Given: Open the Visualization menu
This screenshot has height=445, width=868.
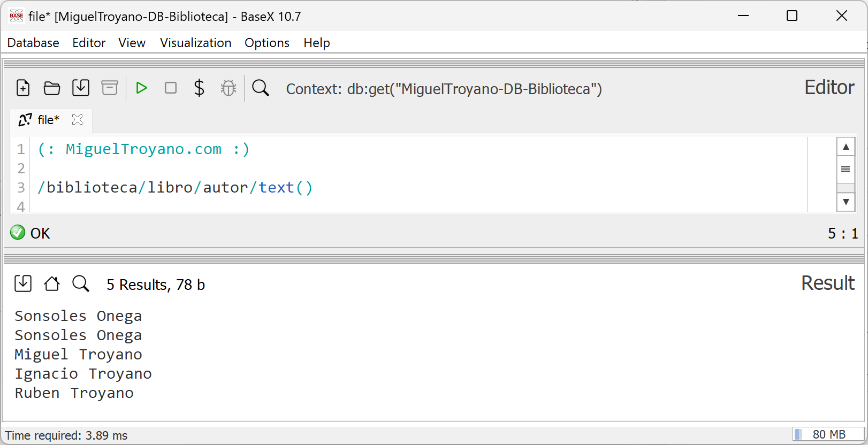Looking at the screenshot, I should [x=196, y=43].
